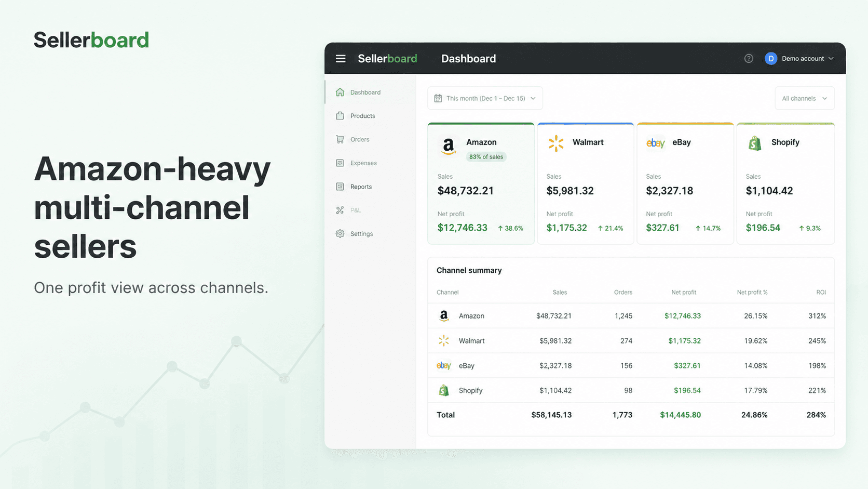The width and height of the screenshot is (868, 489).
Task: Click eBay row name in summary table
Action: (467, 366)
